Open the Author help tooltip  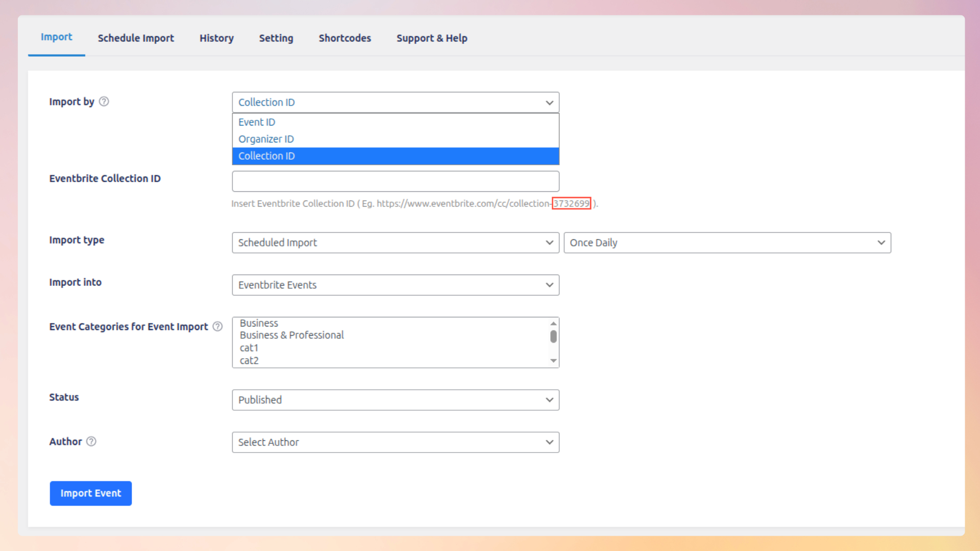(x=91, y=441)
